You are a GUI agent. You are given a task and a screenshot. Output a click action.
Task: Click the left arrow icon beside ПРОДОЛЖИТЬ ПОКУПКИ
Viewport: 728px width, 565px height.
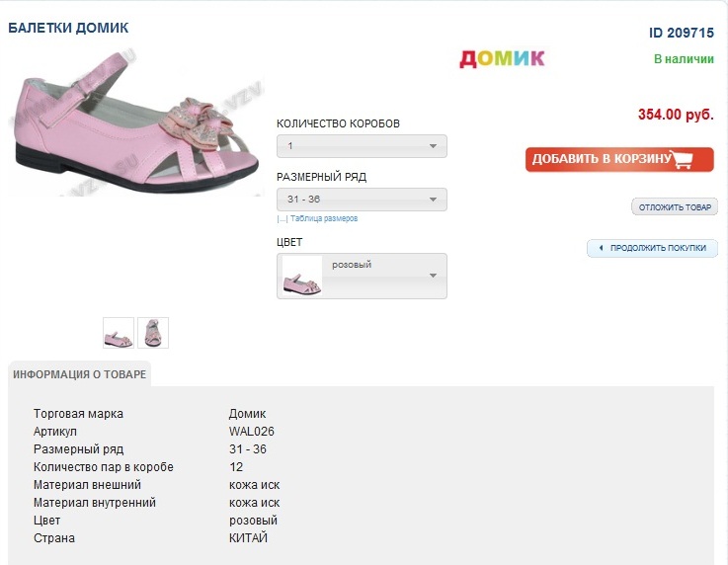click(600, 248)
